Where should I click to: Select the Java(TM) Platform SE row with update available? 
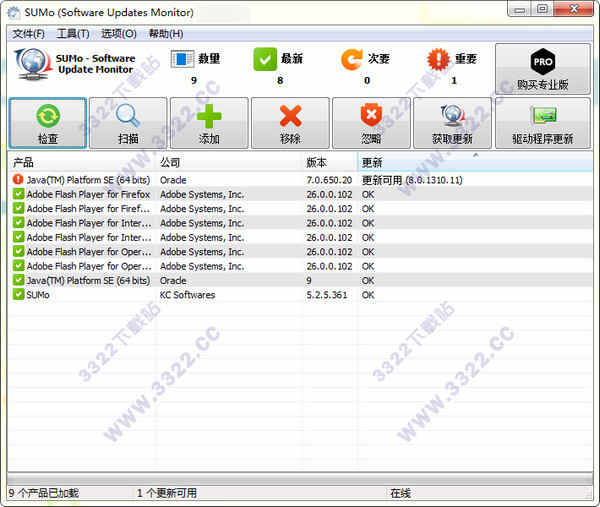[x=300, y=180]
